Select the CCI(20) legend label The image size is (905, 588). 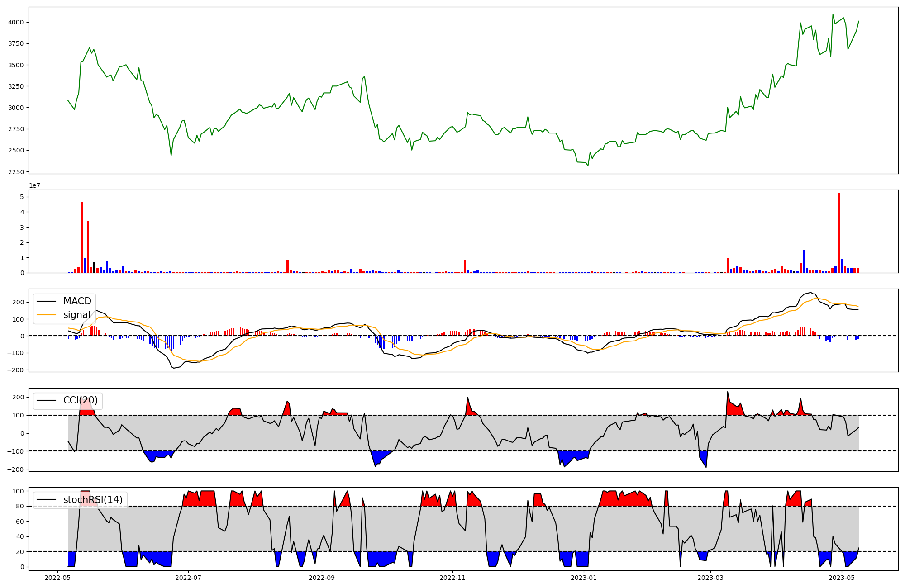(x=81, y=400)
